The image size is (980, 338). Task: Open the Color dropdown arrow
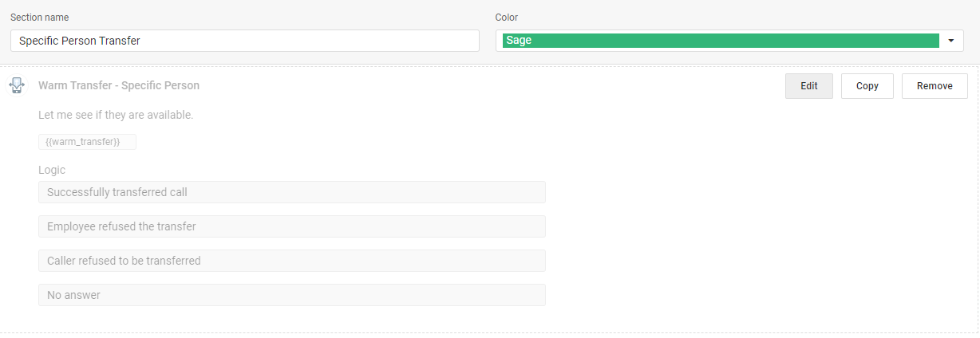tap(951, 41)
